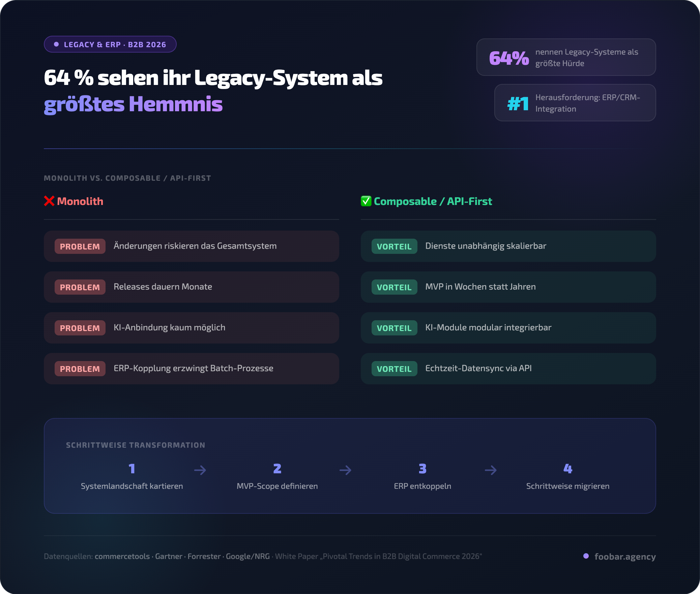Click the purple dot before foobar.agency
This screenshot has height=594, width=700.
click(x=586, y=556)
